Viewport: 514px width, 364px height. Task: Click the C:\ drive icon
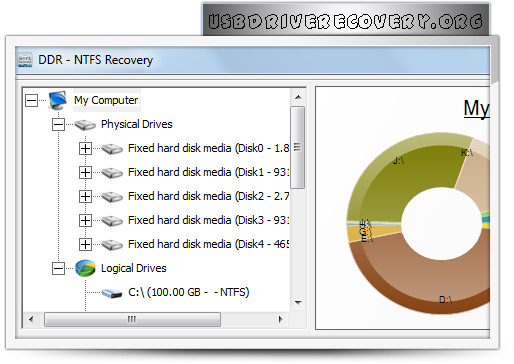(112, 293)
